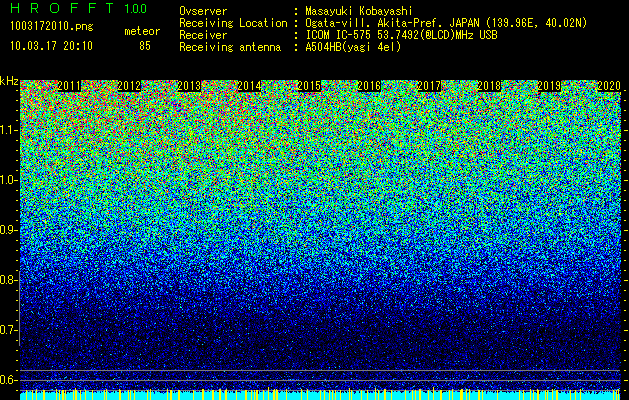Click the 0.6 frequency axis label
The image size is (629, 400).
tap(8, 380)
